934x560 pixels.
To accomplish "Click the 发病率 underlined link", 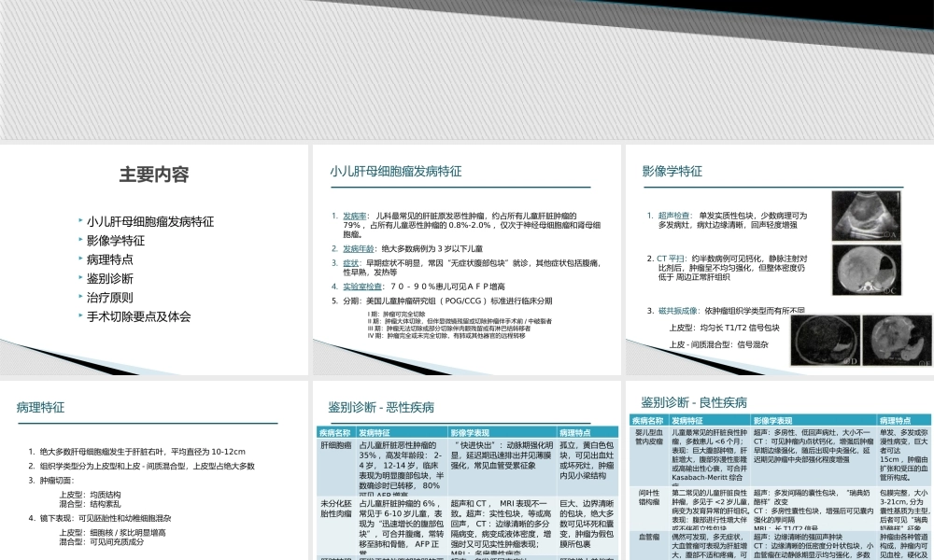I will (x=354, y=216).
